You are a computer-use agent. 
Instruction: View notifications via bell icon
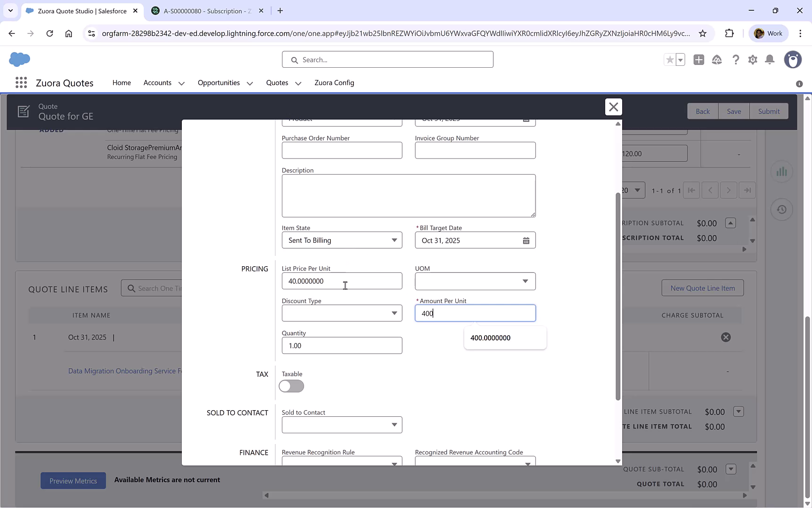(770, 60)
